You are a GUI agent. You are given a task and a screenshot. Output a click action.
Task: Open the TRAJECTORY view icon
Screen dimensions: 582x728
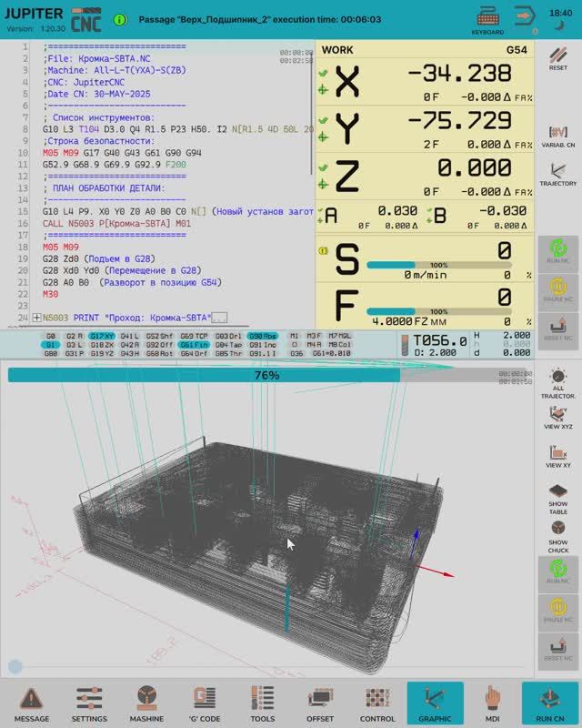pyautogui.click(x=557, y=175)
